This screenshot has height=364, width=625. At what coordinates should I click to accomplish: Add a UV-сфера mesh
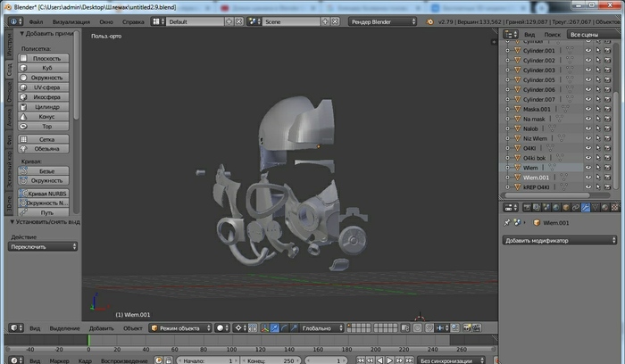pyautogui.click(x=46, y=87)
